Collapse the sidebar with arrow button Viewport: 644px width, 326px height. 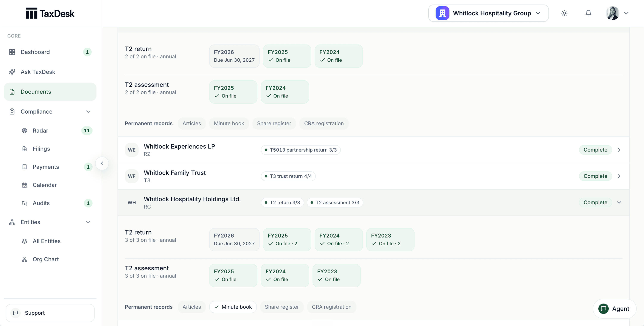click(102, 163)
